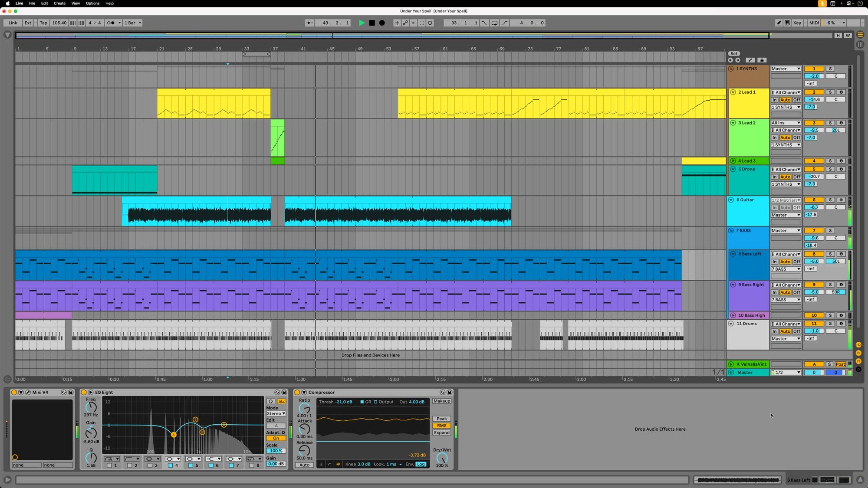Click the EQ Eight headphone audition icon

pyautogui.click(x=271, y=402)
